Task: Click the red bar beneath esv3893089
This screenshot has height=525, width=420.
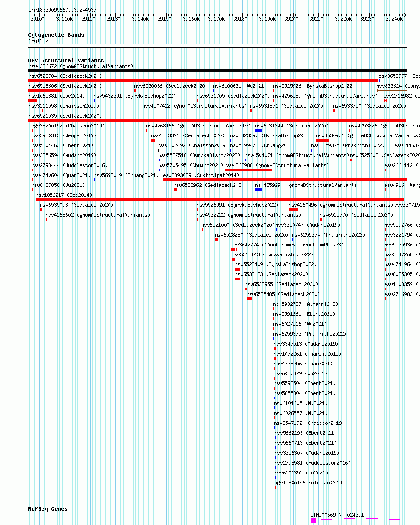Action: 285,180
